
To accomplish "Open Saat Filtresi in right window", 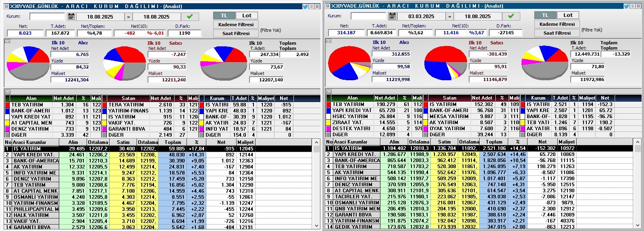I will pyautogui.click(x=557, y=33).
